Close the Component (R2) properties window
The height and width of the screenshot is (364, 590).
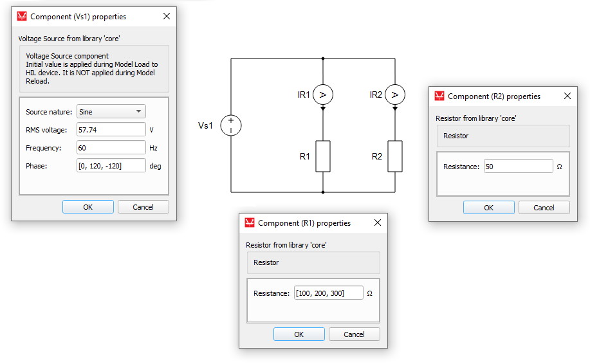(567, 96)
